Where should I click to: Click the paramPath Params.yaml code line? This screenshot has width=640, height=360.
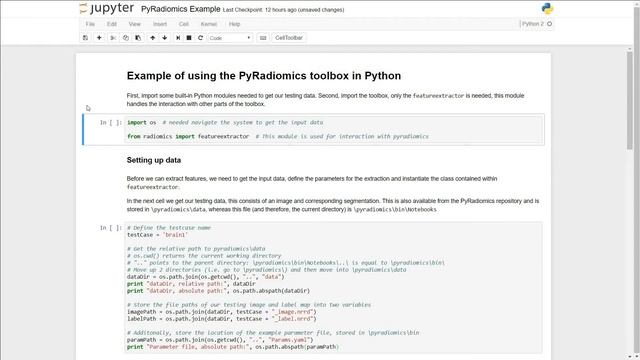(220, 340)
